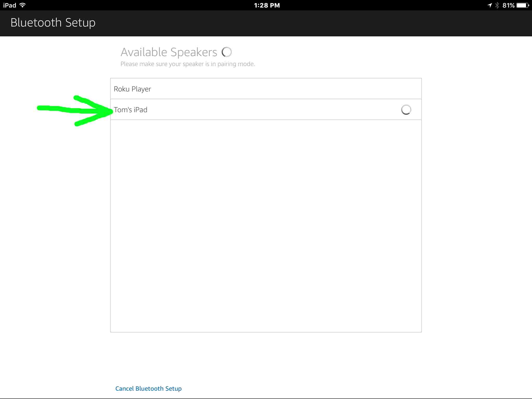Tap the Wi-Fi icon in status bar
This screenshot has height=399, width=532.
[x=23, y=5]
